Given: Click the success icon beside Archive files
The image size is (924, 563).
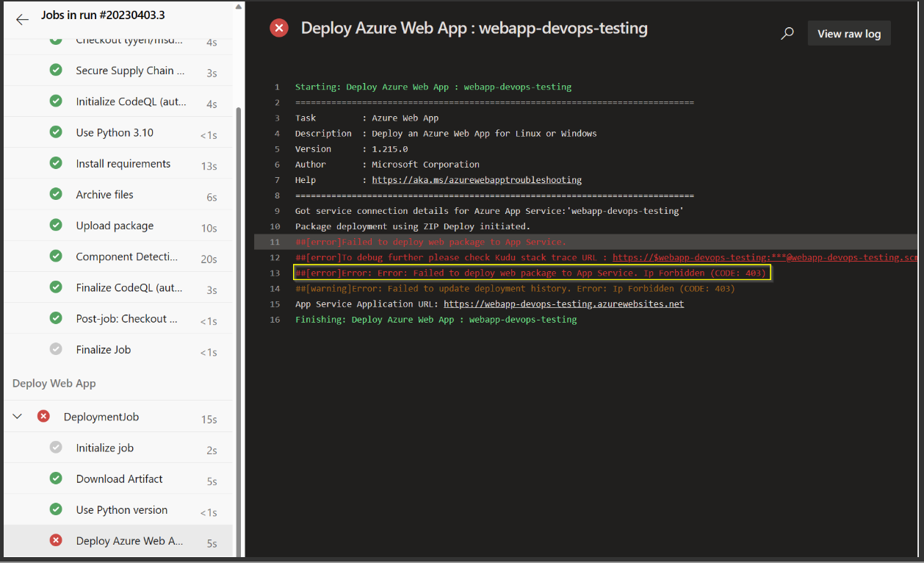Looking at the screenshot, I should click(x=56, y=194).
